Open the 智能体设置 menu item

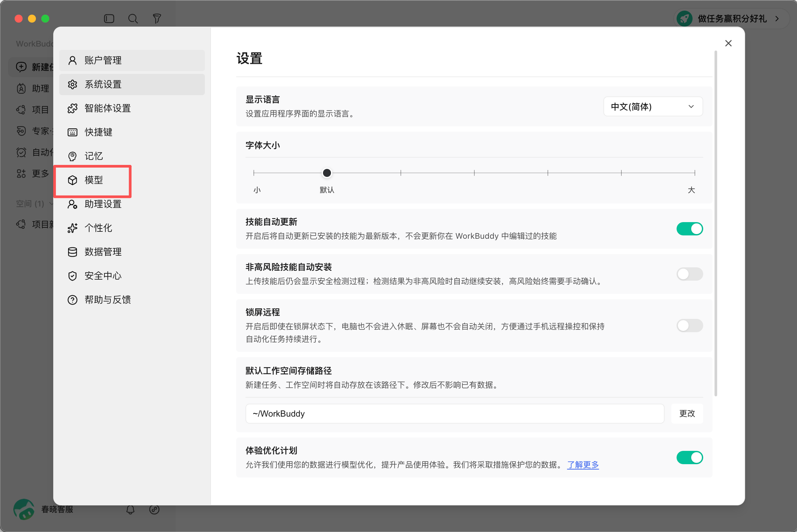(132, 108)
